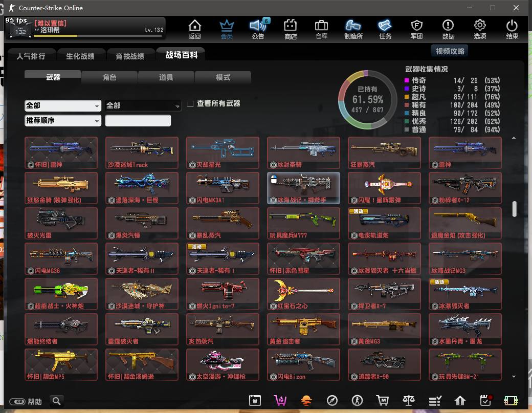The width and height of the screenshot is (532, 413).
Task: Select the 武器 sub-tab
Action: (x=53, y=77)
